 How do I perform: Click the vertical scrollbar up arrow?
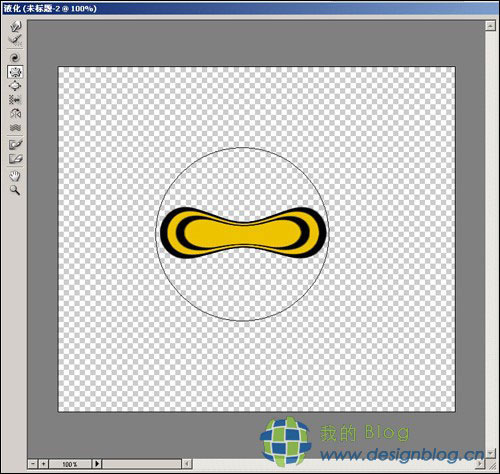coord(490,26)
